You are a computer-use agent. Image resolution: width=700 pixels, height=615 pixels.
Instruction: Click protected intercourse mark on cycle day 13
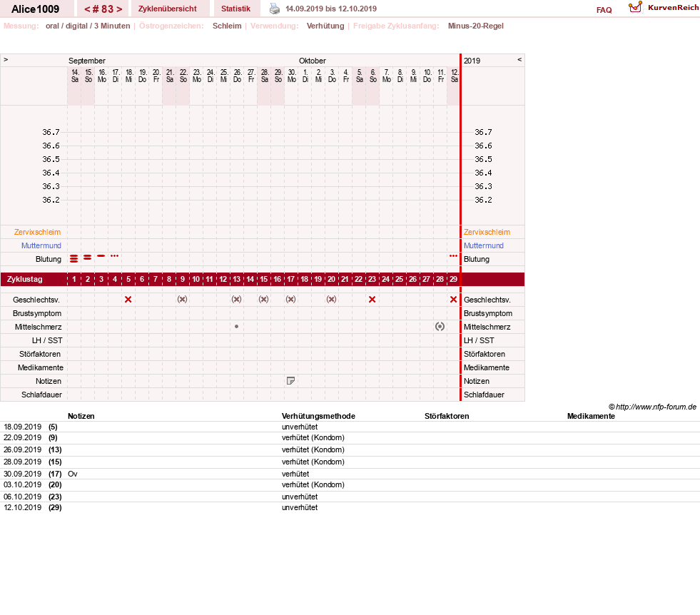pyautogui.click(x=237, y=300)
